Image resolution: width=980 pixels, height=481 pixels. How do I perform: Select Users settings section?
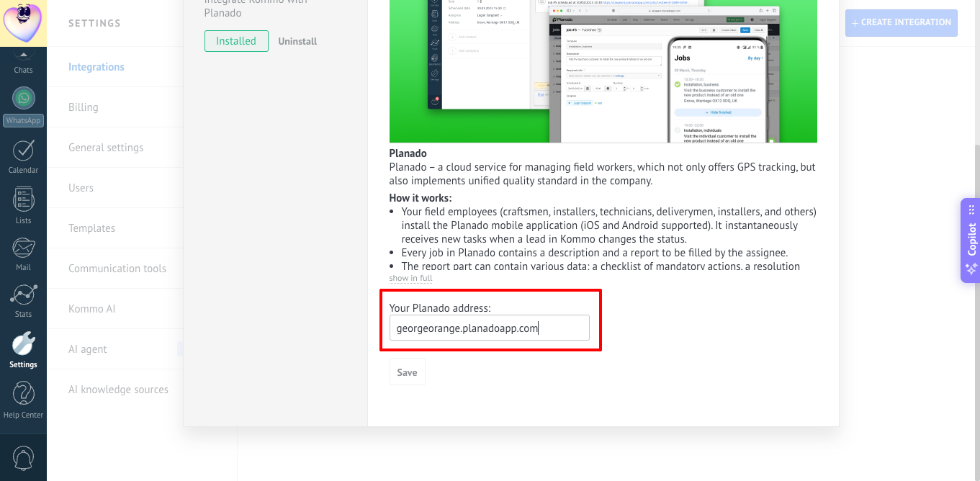[81, 188]
